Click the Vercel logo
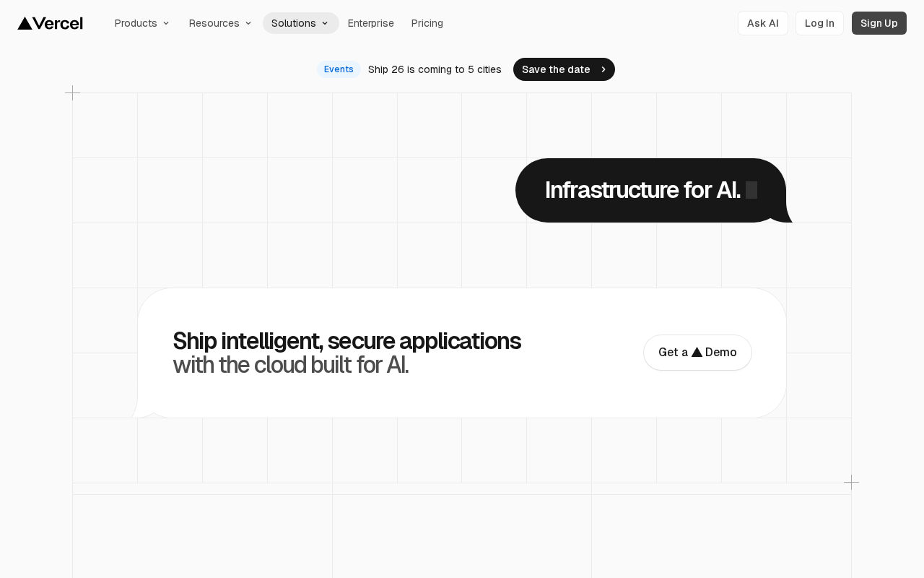 pos(51,23)
